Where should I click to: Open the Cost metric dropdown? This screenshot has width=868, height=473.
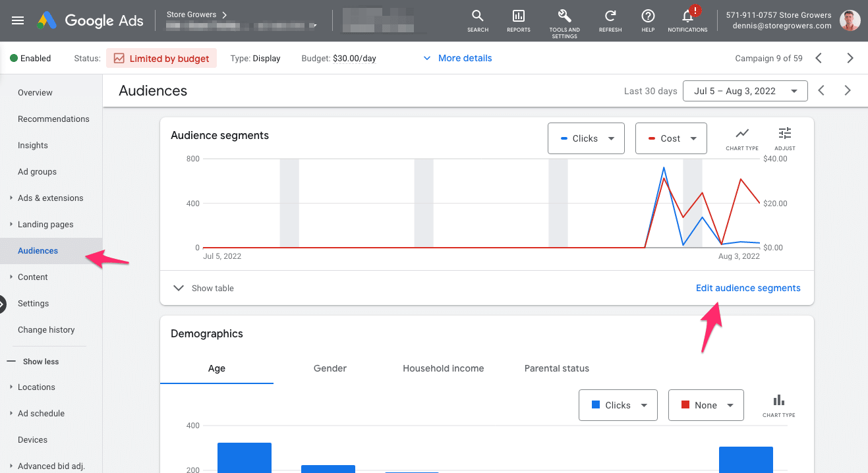(x=671, y=138)
